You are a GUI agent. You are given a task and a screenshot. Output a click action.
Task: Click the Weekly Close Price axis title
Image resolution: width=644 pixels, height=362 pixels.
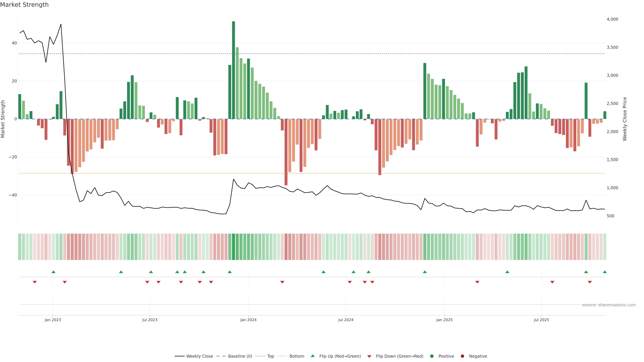tap(625, 119)
